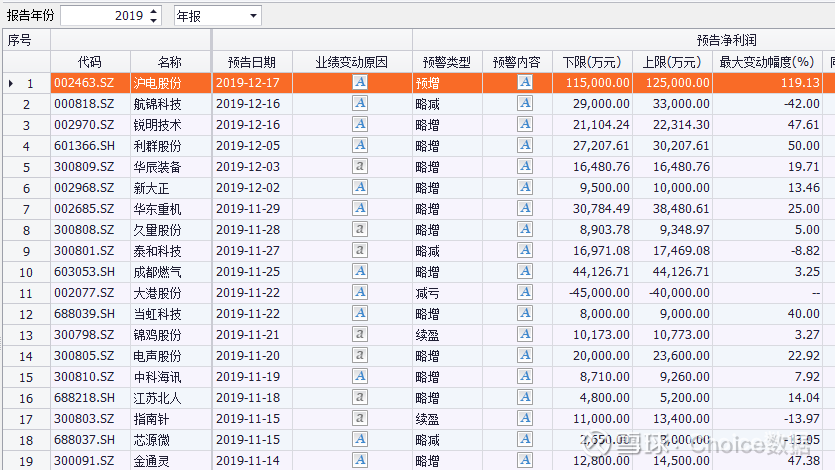The image size is (835, 470).
Task: Open reason icon for 航锦科技 row
Action: (x=360, y=103)
